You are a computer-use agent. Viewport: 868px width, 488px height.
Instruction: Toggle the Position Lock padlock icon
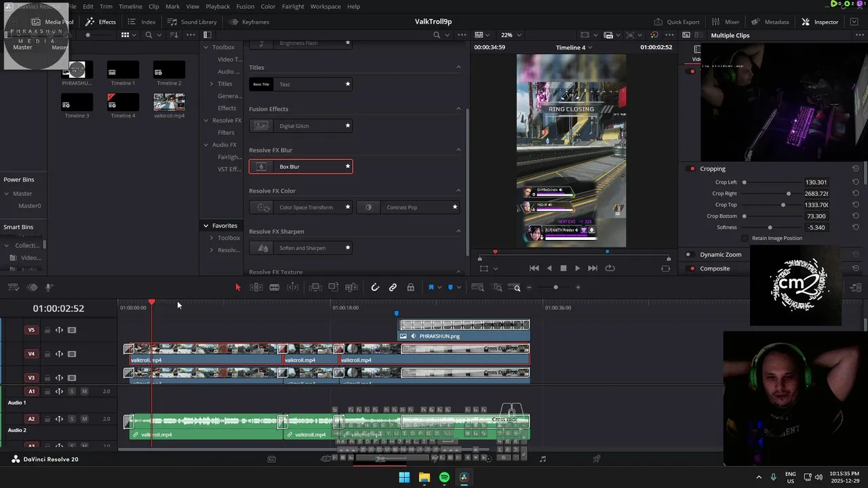[410, 287]
